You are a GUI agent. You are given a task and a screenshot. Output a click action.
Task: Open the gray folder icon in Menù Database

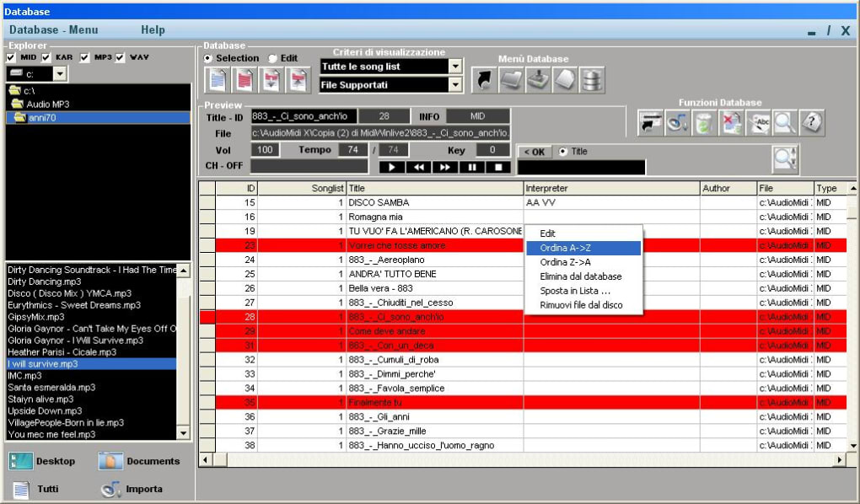tap(511, 79)
